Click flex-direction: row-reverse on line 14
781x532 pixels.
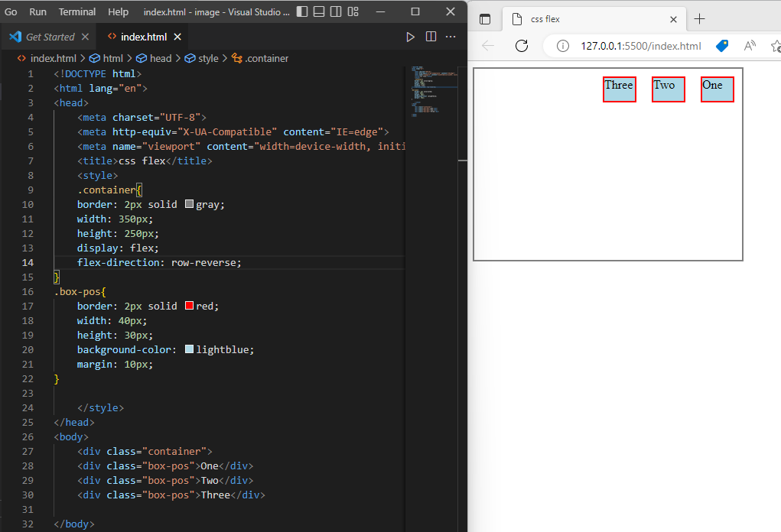coord(159,263)
